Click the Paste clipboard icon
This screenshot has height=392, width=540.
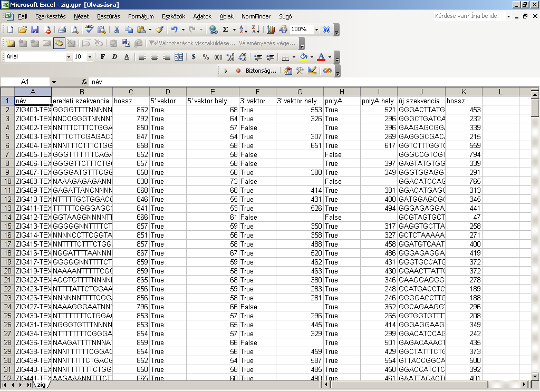pos(141,30)
